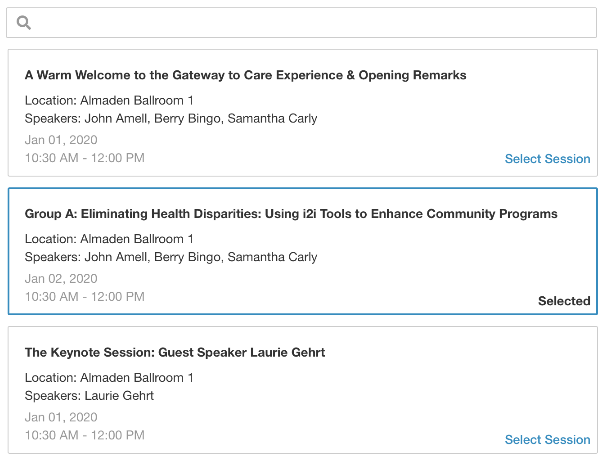Click the location line in the Group A card

[109, 239]
